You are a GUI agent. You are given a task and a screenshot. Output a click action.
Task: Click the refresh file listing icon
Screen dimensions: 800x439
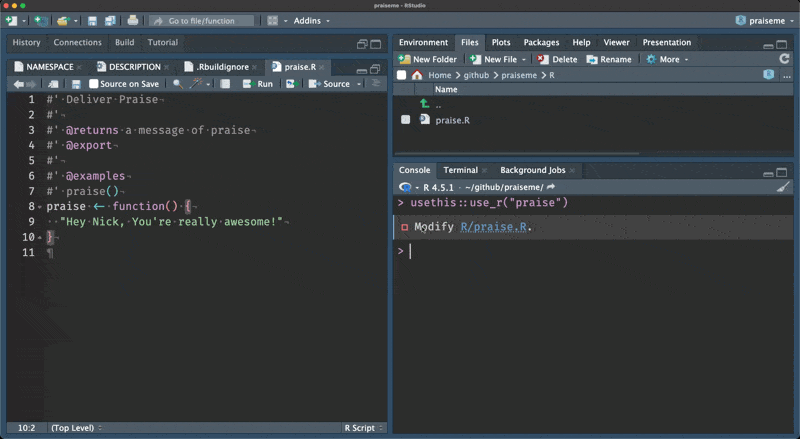pyautogui.click(x=784, y=59)
